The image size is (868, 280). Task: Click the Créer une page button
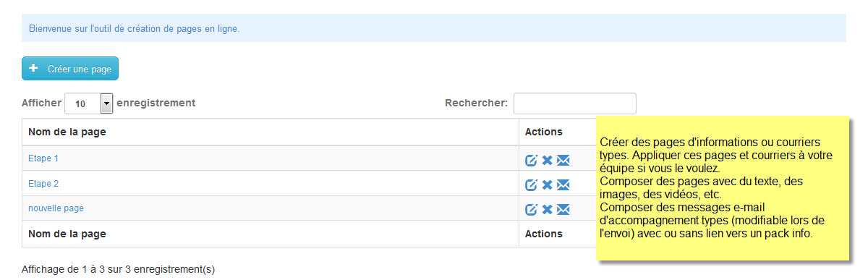tap(70, 69)
